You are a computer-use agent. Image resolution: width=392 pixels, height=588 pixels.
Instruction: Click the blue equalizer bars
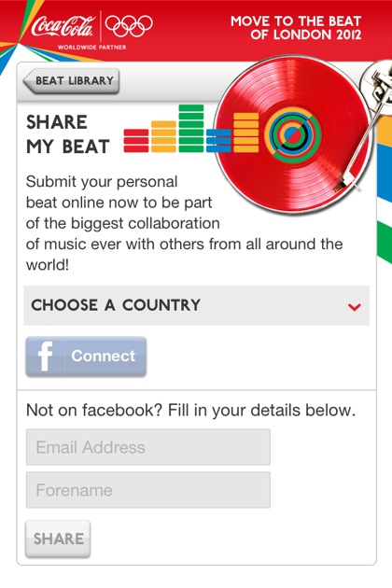[x=218, y=141]
